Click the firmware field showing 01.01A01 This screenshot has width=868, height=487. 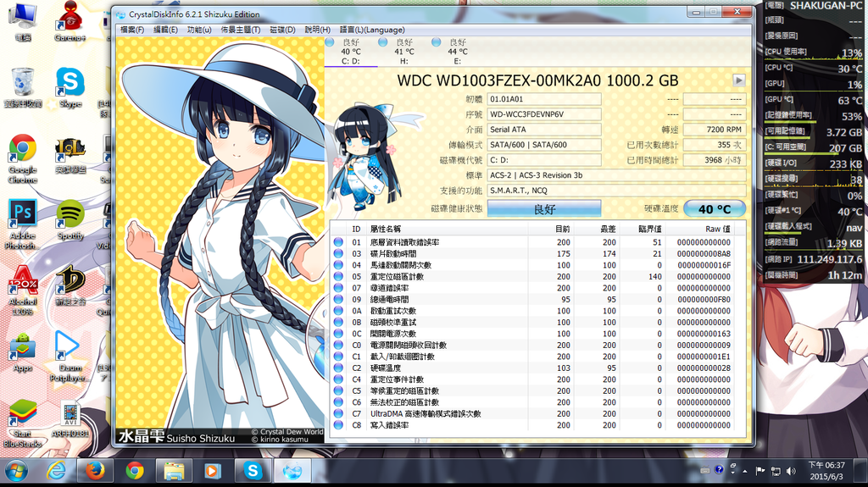[x=543, y=99]
